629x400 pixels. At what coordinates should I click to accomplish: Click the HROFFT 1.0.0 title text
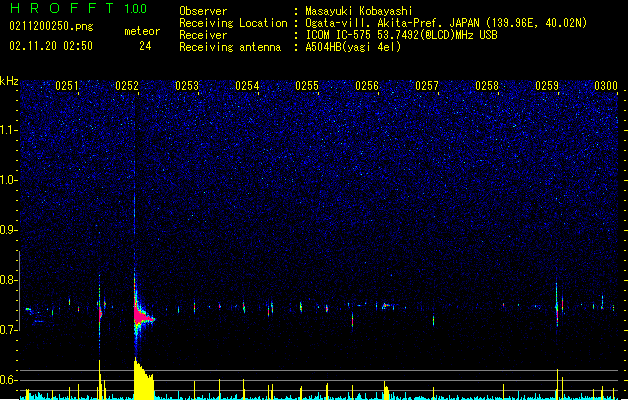click(79, 8)
